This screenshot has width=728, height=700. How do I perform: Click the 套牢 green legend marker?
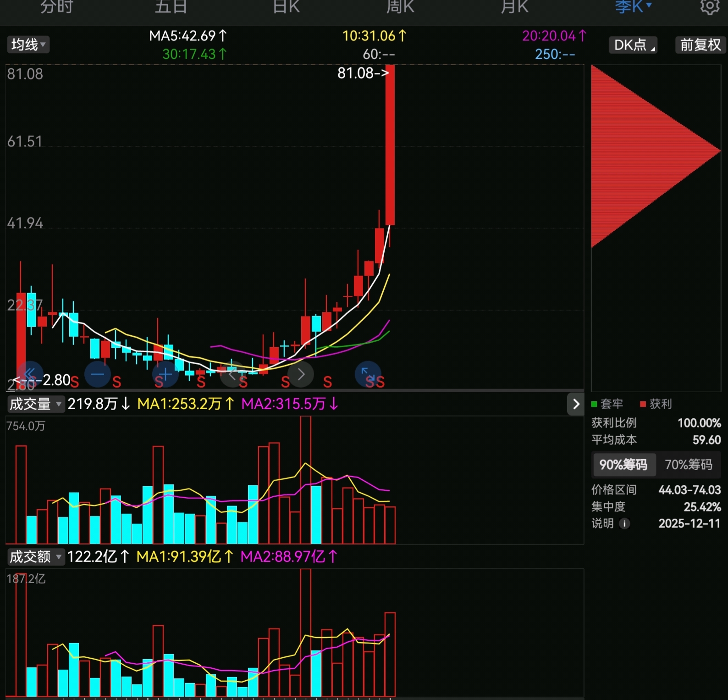click(x=594, y=404)
